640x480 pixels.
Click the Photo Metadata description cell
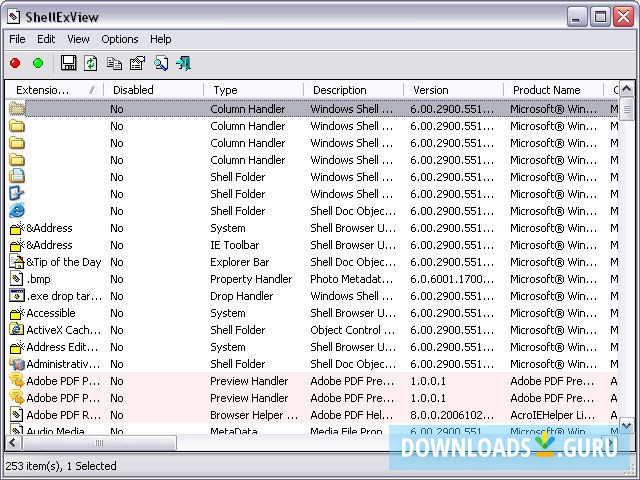tap(351, 279)
